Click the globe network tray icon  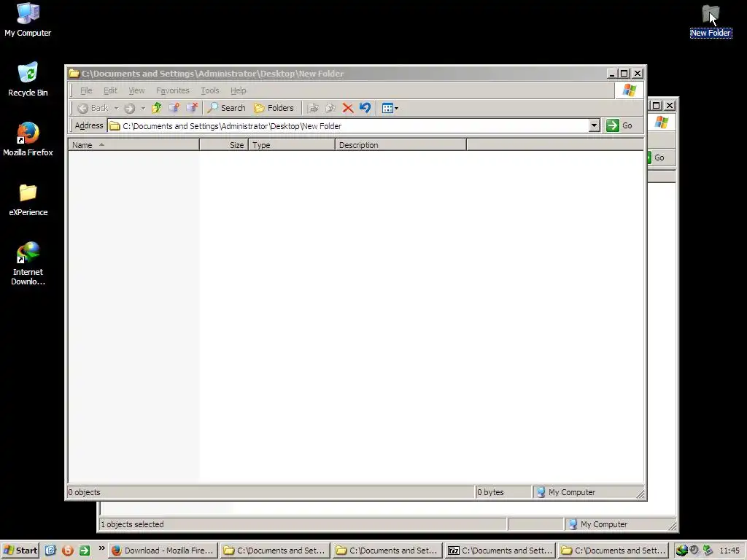[x=682, y=551]
